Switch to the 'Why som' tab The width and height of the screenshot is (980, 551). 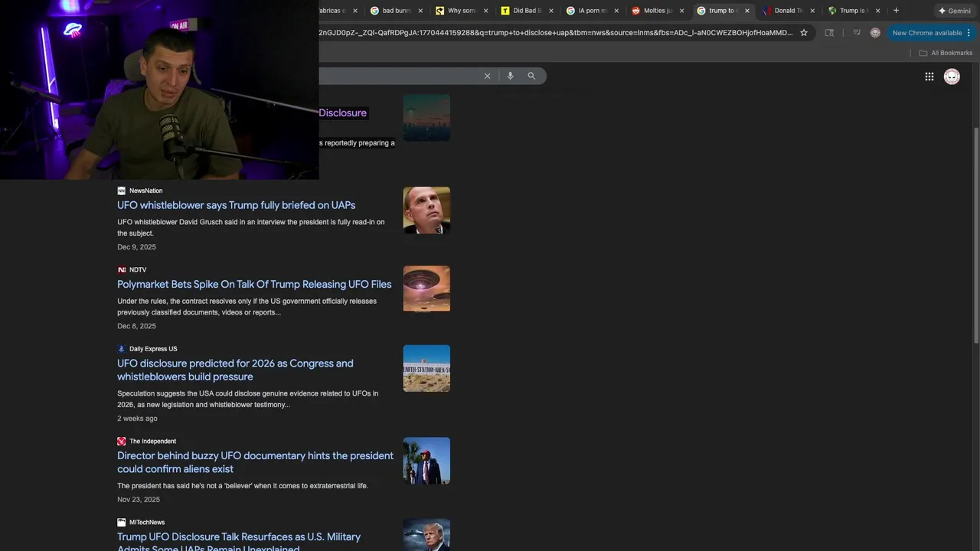462,11
